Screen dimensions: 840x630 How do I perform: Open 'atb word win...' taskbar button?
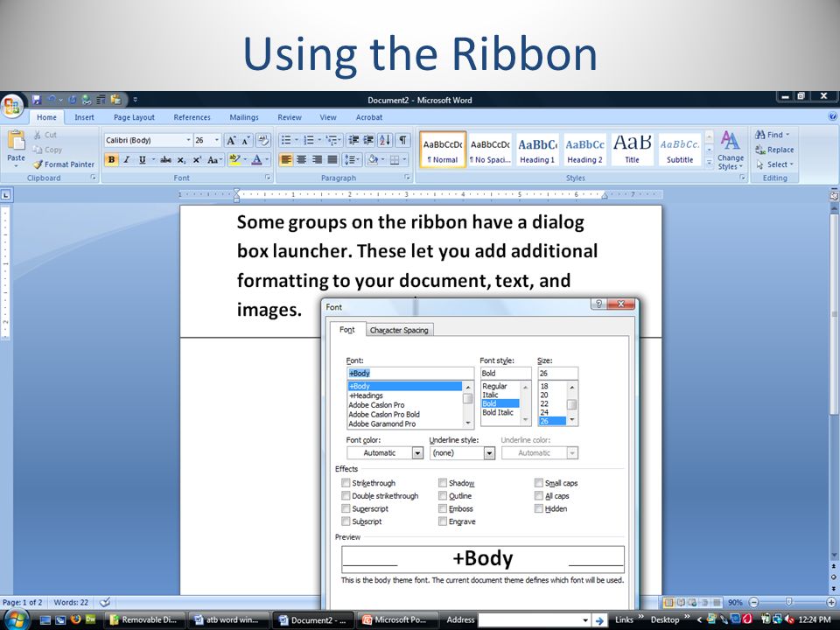pos(229,619)
